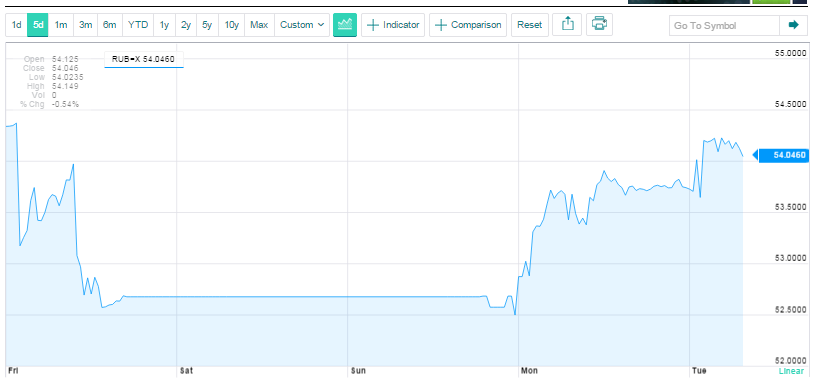This screenshot has height=382, width=819.
Task: Click the Sun axis label
Action: pyautogui.click(x=358, y=371)
